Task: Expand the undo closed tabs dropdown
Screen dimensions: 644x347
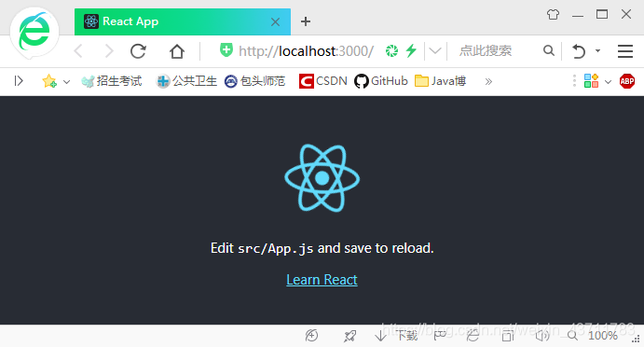Action: click(x=598, y=51)
